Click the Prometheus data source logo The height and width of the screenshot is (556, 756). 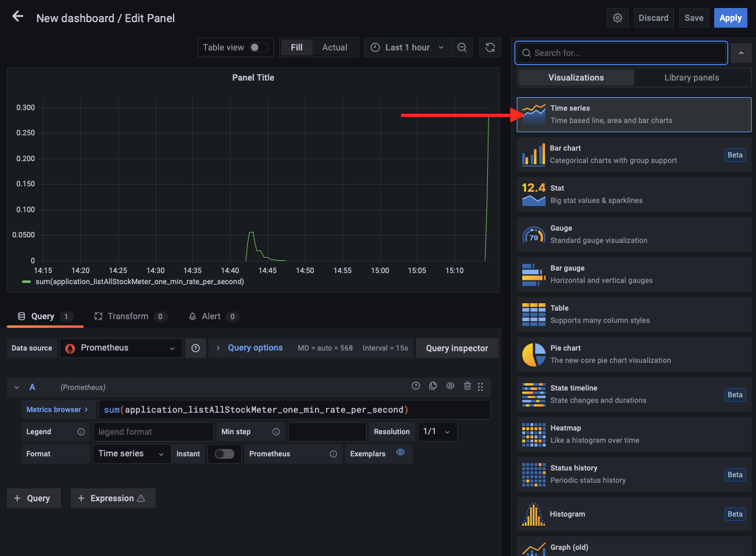[70, 348]
